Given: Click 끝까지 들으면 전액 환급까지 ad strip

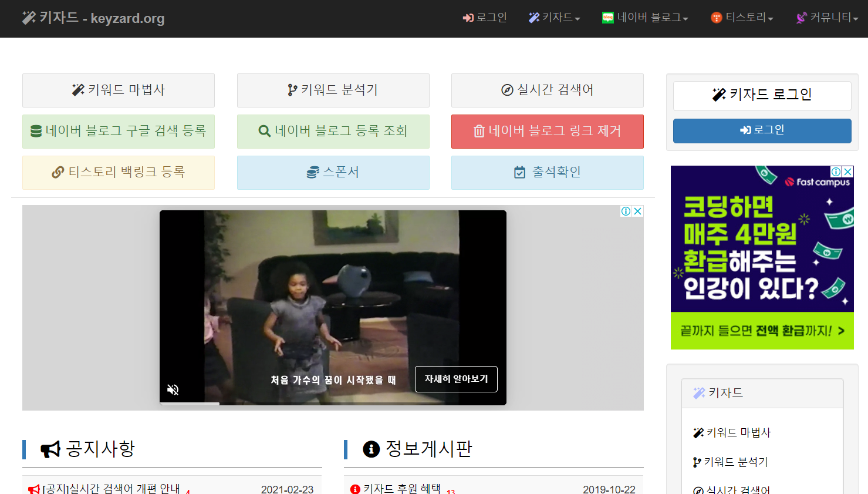Looking at the screenshot, I should pos(762,331).
